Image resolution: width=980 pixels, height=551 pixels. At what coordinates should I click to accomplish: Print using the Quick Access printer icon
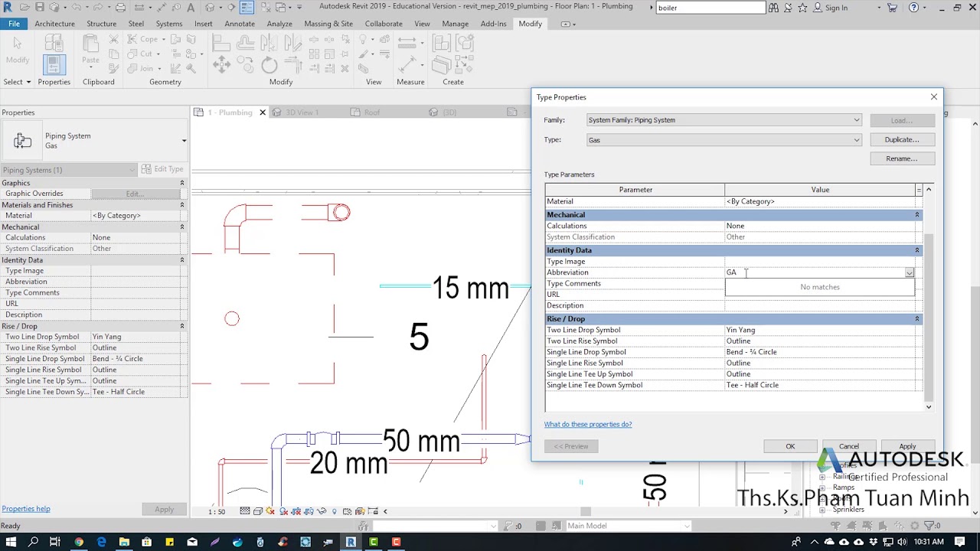tap(121, 8)
